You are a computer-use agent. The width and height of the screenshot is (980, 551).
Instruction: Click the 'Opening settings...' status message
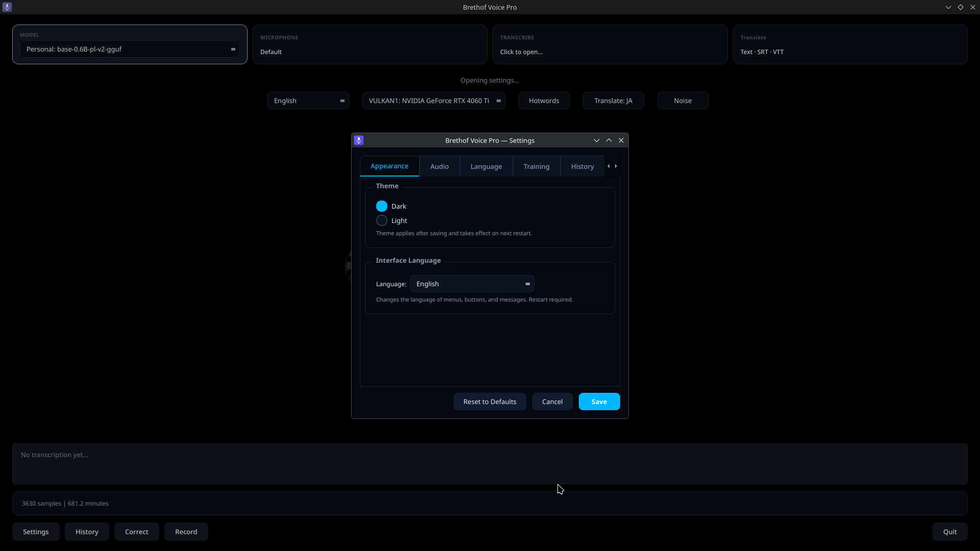coord(490,80)
